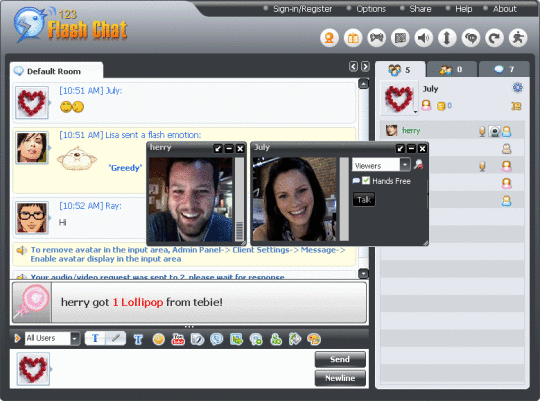540x401 pixels.
Task: Click the Newline button
Action: 340,378
